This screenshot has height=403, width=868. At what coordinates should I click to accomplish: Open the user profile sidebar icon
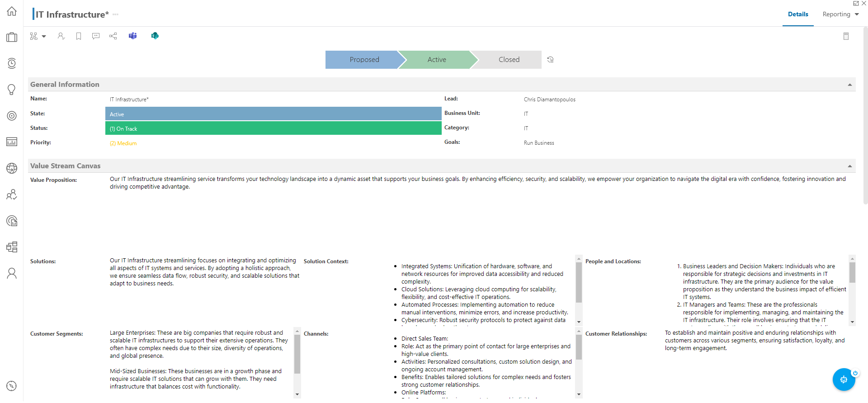(12, 273)
